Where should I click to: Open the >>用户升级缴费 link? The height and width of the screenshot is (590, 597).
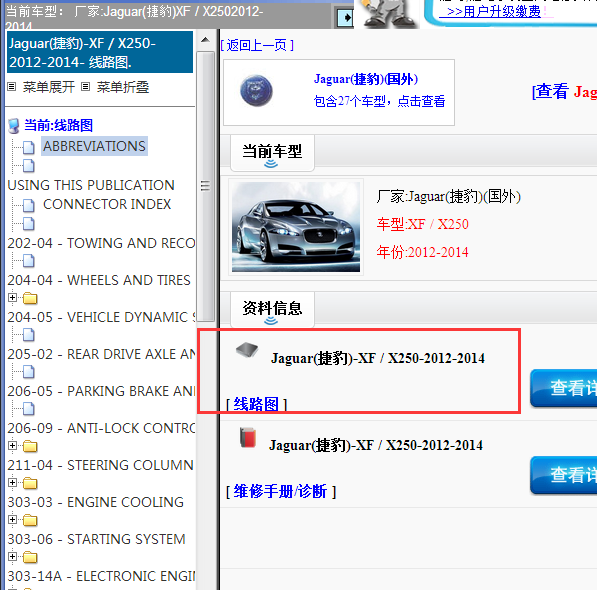490,11
